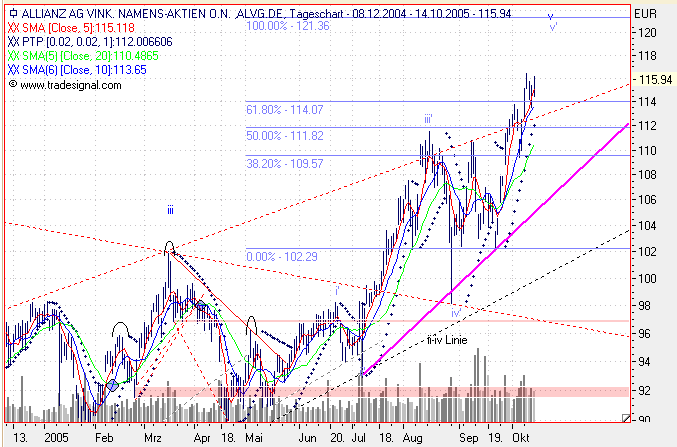Click the 20. label on the date axis
This screenshot has height=447, width=677.
pos(338,437)
